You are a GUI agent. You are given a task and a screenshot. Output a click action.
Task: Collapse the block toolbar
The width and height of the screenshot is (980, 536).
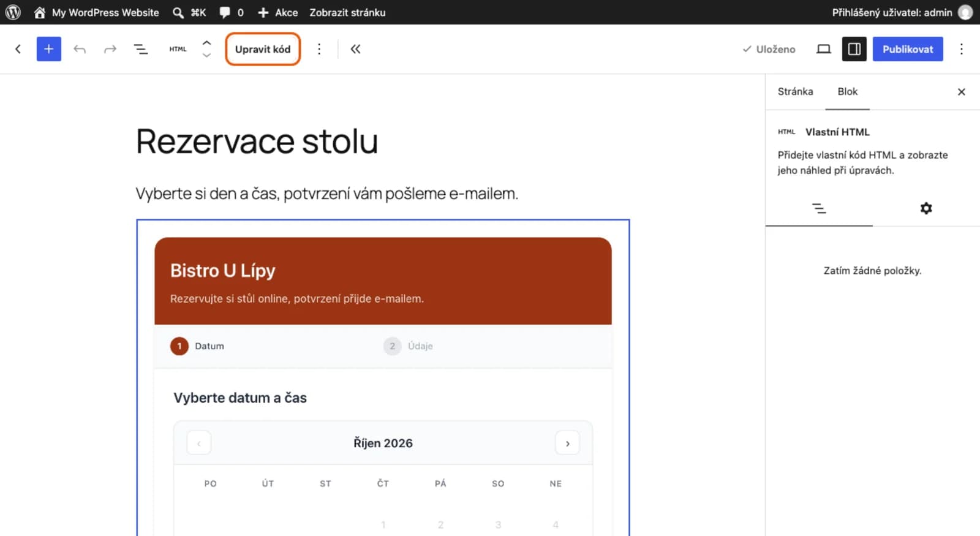(355, 49)
